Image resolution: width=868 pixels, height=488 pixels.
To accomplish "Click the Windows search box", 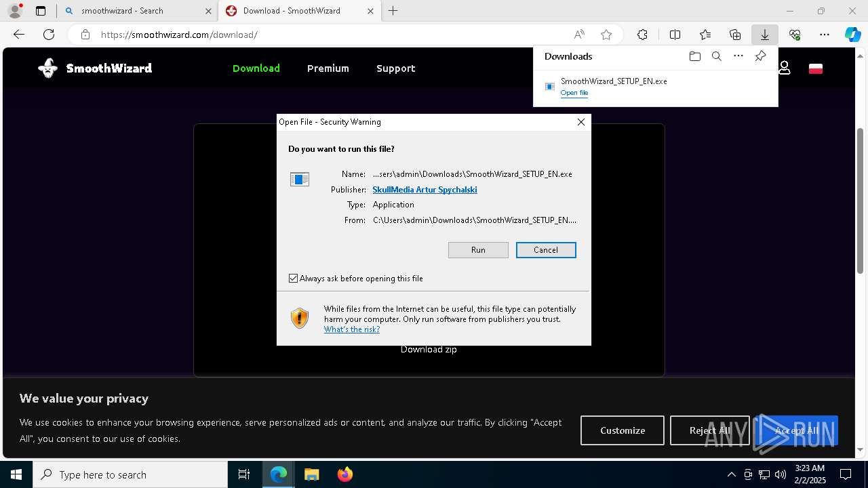I will tap(130, 474).
